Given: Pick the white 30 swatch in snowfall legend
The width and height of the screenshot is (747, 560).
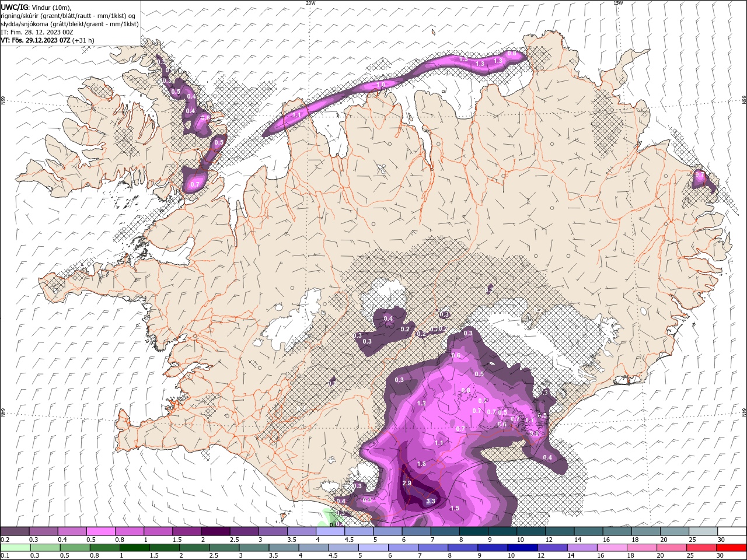Looking at the screenshot, I should tap(732, 531).
